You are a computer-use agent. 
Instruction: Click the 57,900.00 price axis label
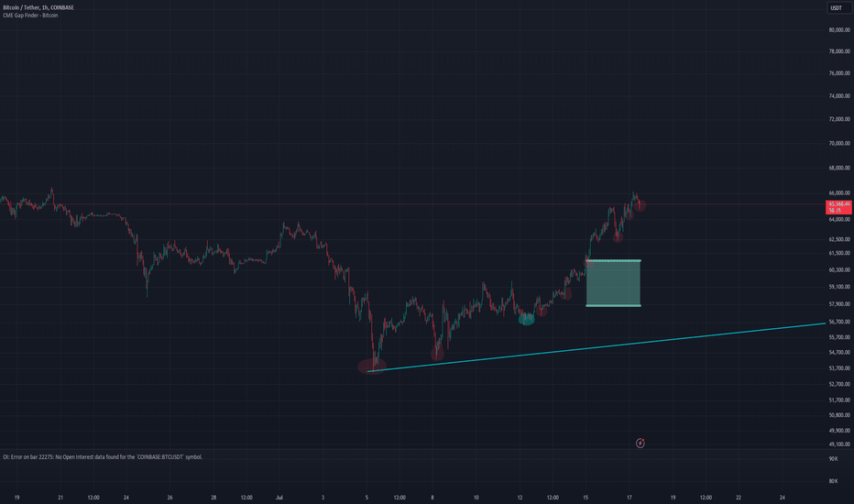pos(839,304)
